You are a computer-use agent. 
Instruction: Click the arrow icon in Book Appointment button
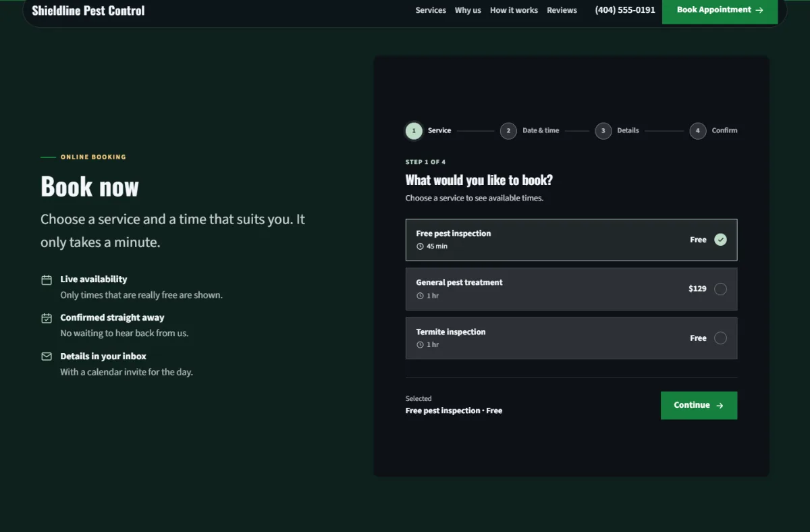coord(759,10)
